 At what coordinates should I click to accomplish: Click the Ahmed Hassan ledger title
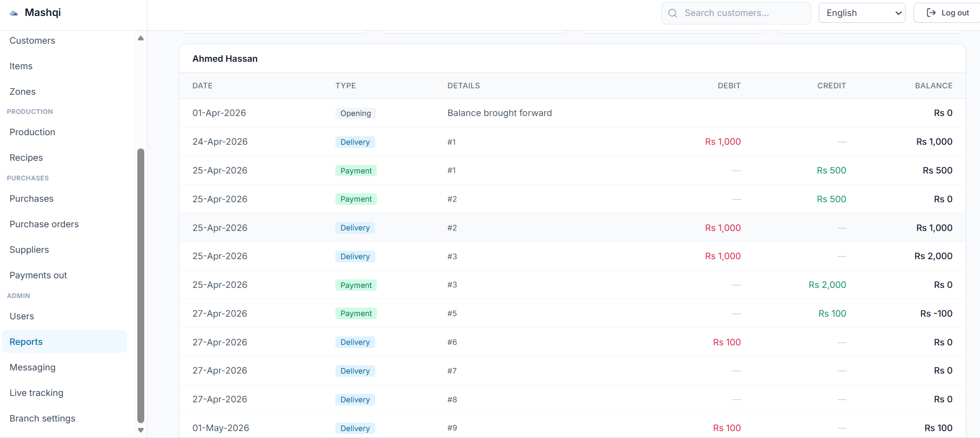[x=225, y=59]
